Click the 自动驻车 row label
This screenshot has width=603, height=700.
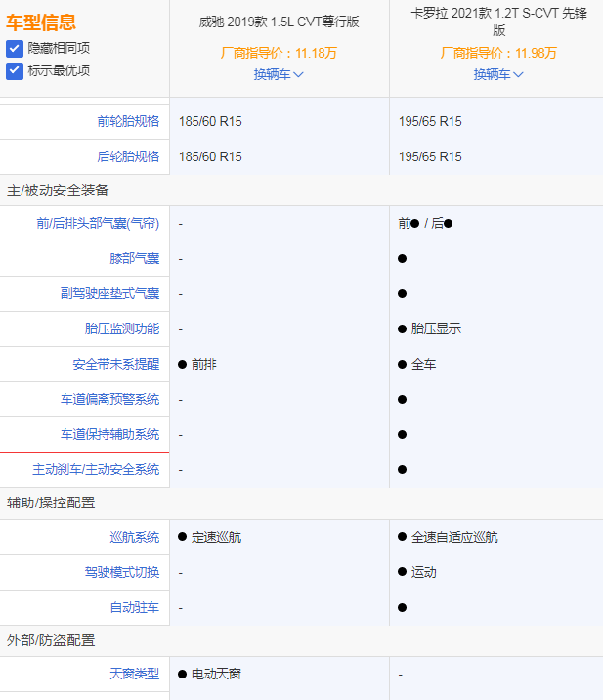pyautogui.click(x=135, y=607)
